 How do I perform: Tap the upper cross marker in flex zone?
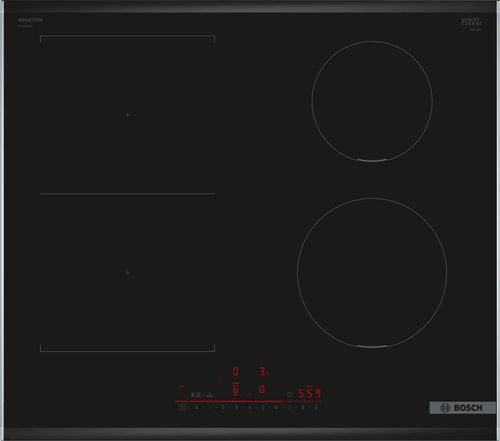[127, 115]
